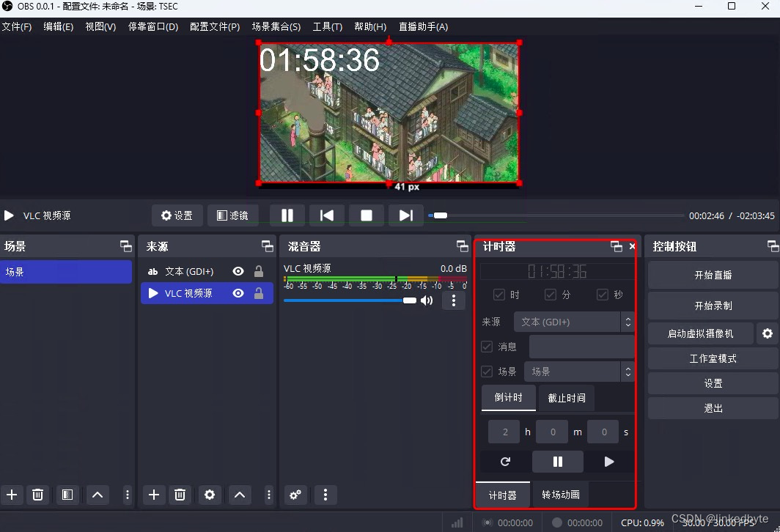The width and height of the screenshot is (780, 532).
Task: Undock the 控制按钮 panel
Action: point(773,246)
